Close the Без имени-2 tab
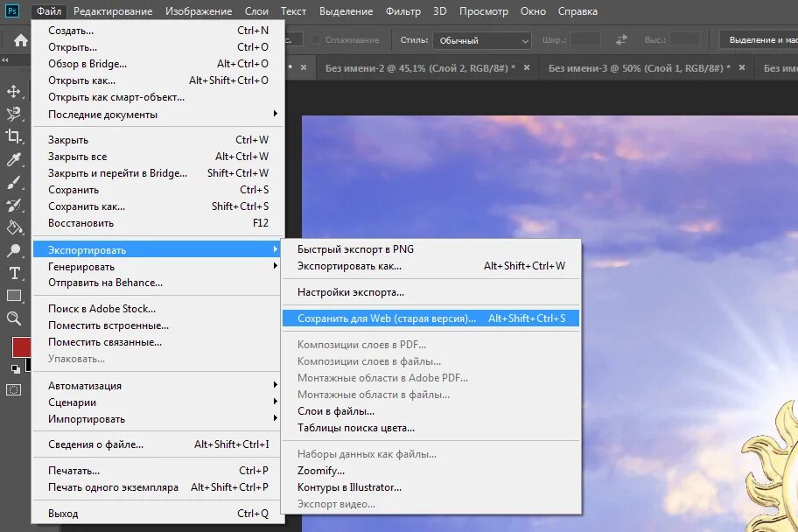This screenshot has height=532, width=798. [527, 67]
